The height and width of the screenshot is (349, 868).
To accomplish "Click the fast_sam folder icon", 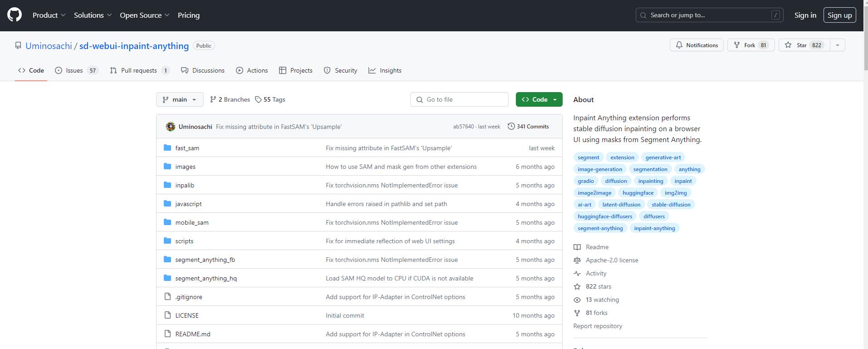I will 167,147.
